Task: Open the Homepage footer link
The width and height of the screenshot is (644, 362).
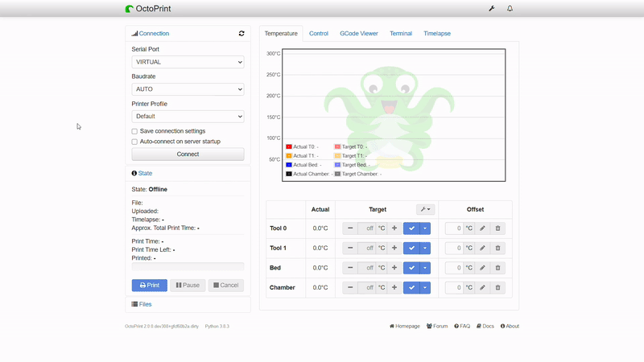Action: (x=405, y=327)
